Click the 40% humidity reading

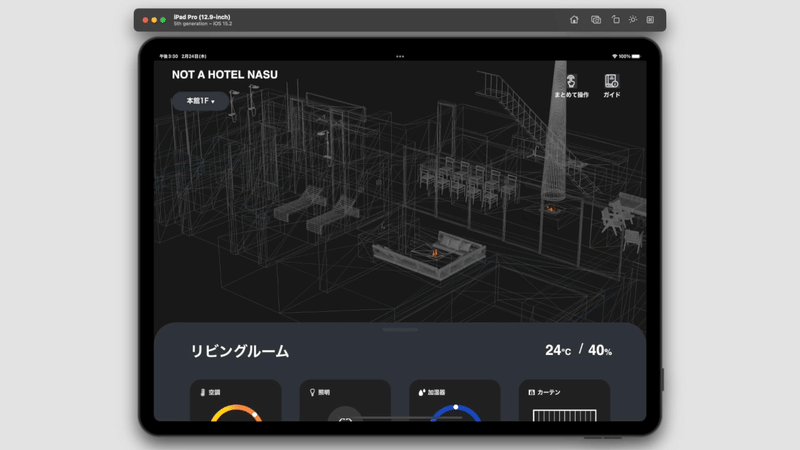pos(599,350)
